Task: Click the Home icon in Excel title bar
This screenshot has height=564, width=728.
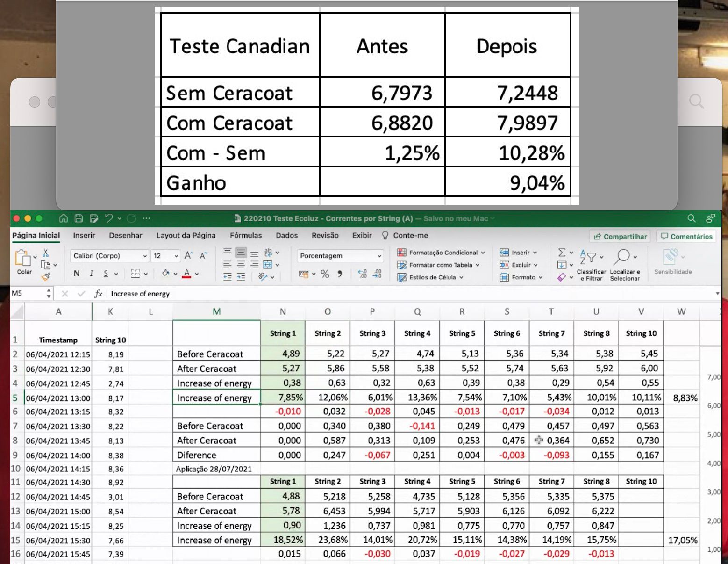Action: pyautogui.click(x=64, y=218)
